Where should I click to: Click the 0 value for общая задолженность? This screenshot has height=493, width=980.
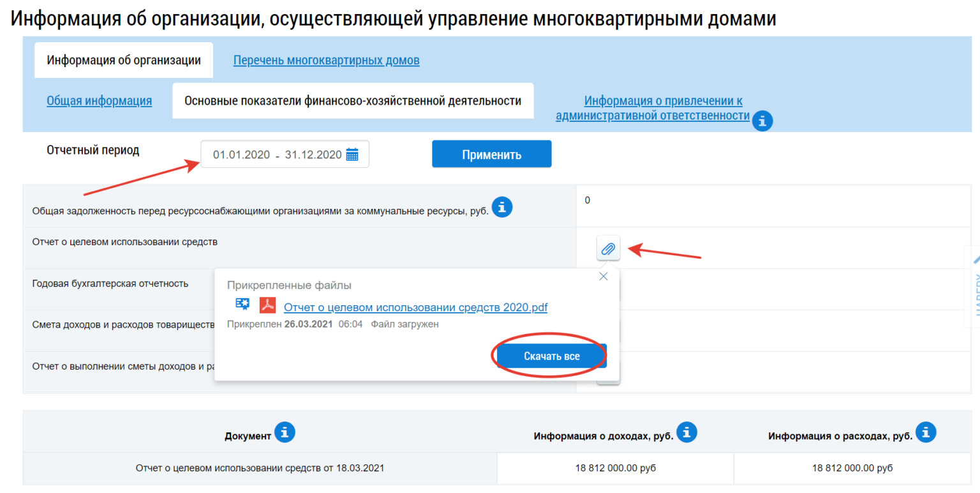click(x=588, y=200)
